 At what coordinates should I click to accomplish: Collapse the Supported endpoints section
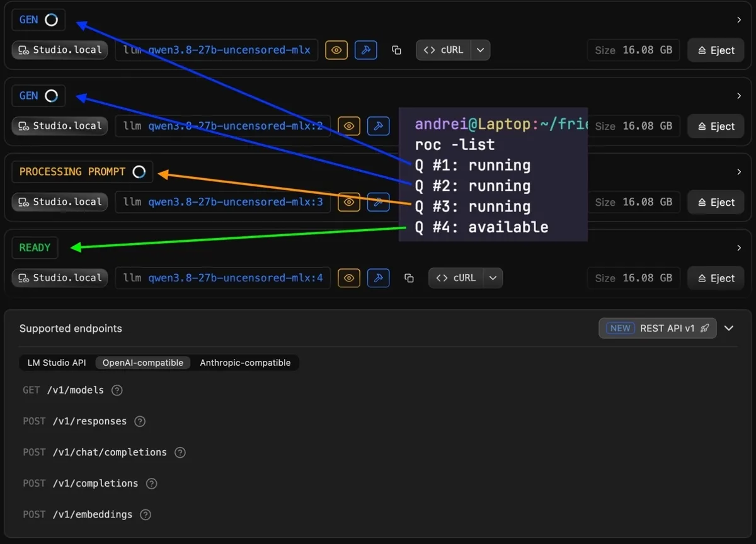[729, 328]
